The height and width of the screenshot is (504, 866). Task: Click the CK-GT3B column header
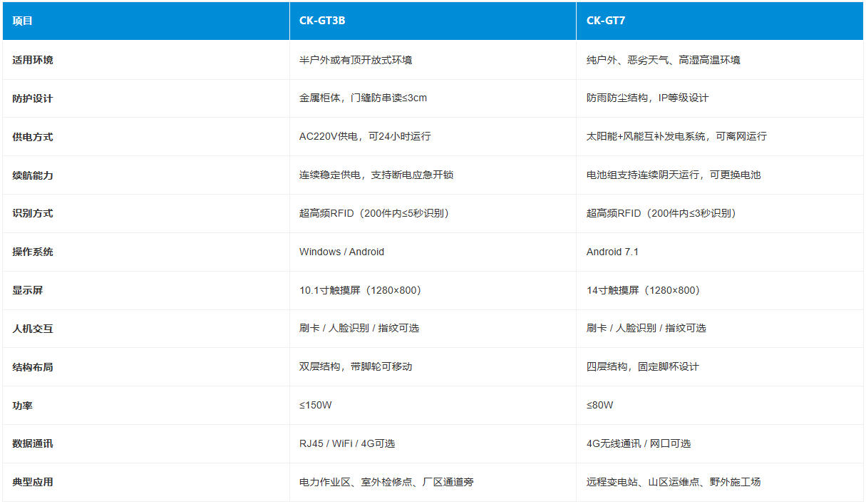(321, 21)
